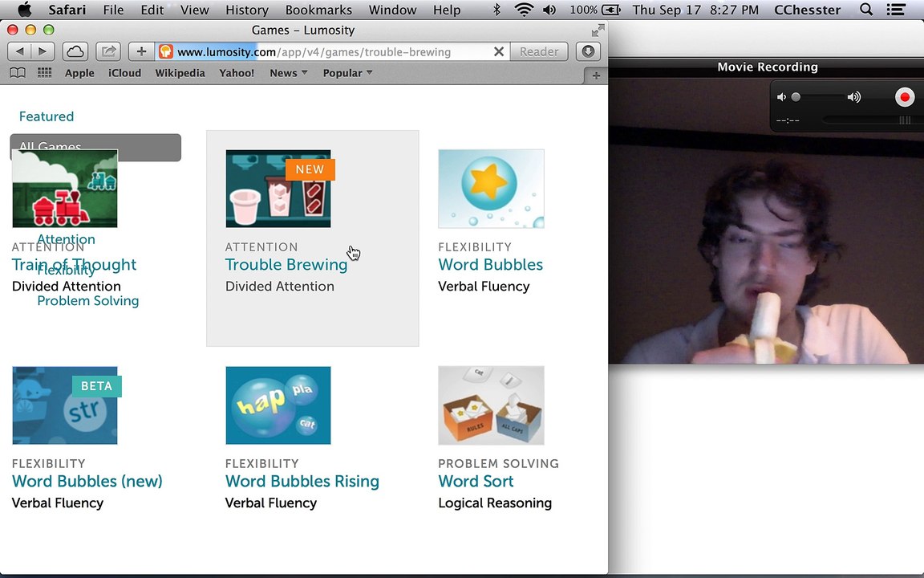Click the Word Bubbles title link
The image size is (924, 578).
pos(490,265)
